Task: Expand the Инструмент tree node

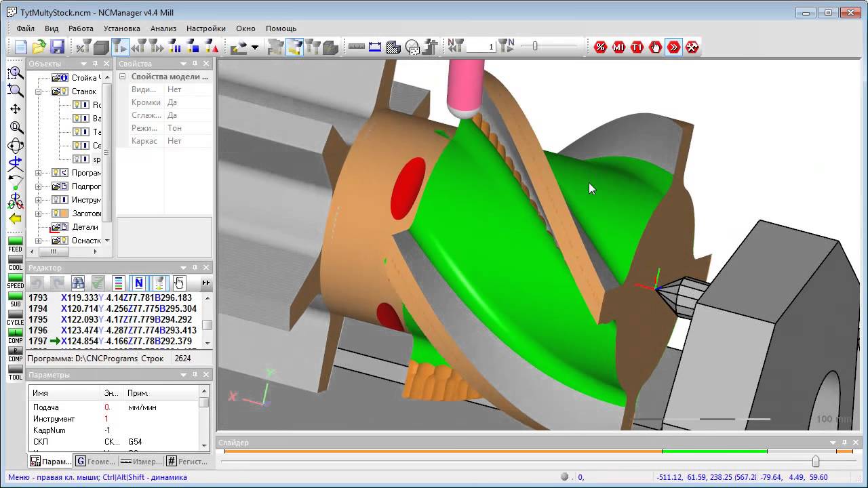Action: [39, 199]
